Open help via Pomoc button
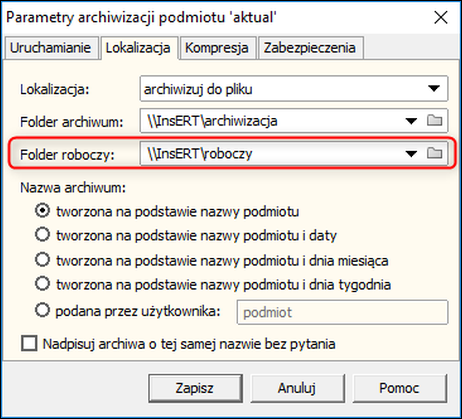Image resolution: width=462 pixels, height=419 pixels. (x=399, y=388)
